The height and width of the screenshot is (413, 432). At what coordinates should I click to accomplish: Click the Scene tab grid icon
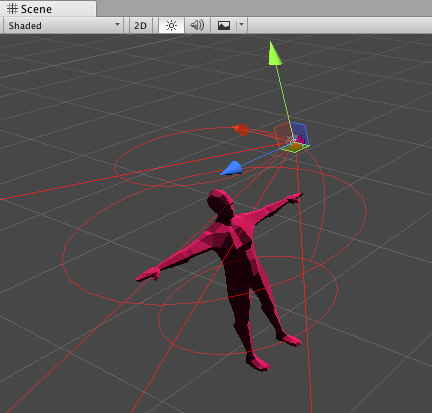pos(12,9)
